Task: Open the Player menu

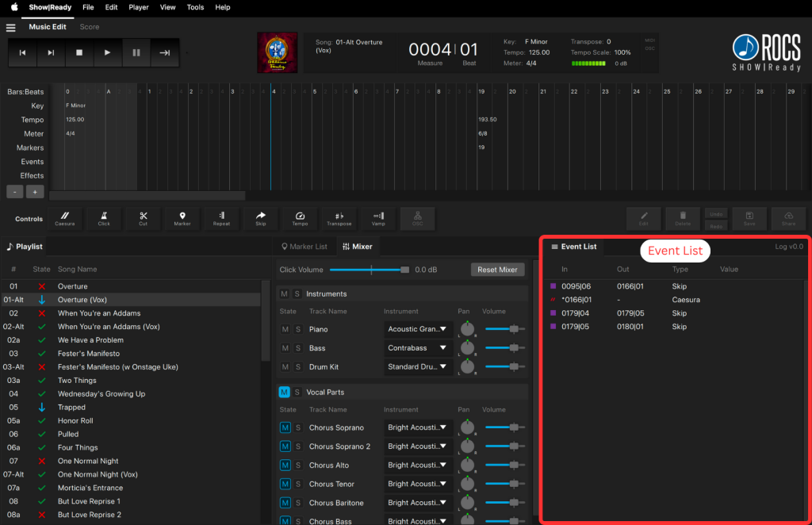Action: 139,7
